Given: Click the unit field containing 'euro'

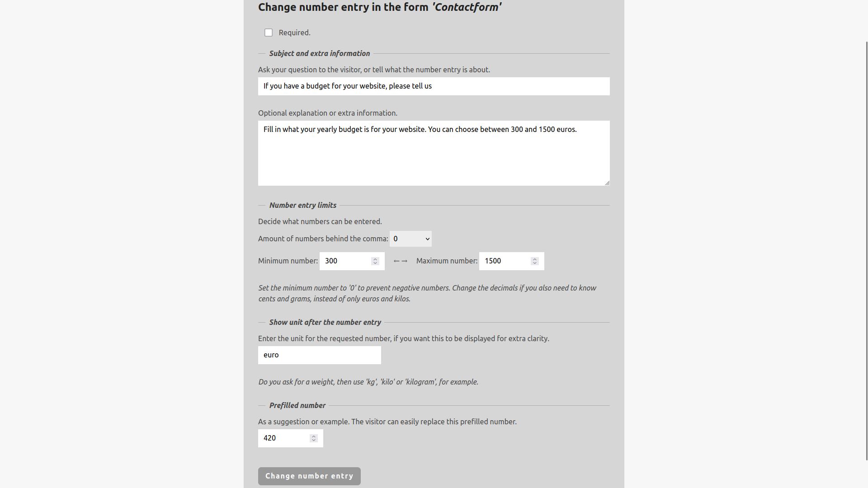Looking at the screenshot, I should click(320, 355).
